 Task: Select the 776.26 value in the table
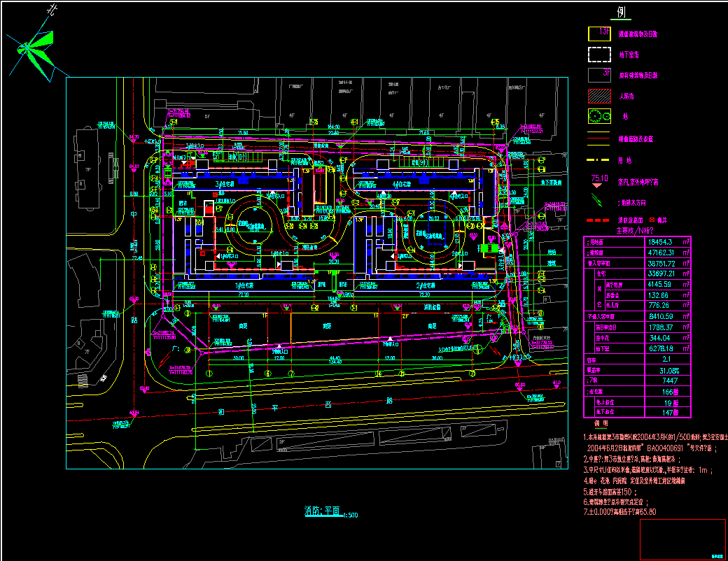coord(659,305)
